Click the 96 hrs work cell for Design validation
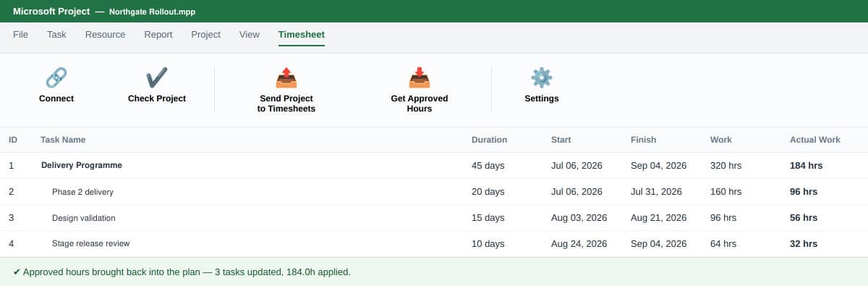Image resolution: width=868 pixels, height=286 pixels. pos(723,218)
